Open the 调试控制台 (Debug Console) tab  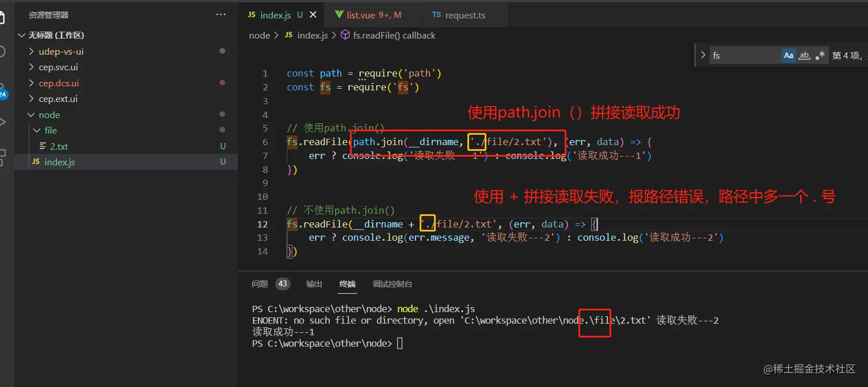pyautogui.click(x=393, y=284)
